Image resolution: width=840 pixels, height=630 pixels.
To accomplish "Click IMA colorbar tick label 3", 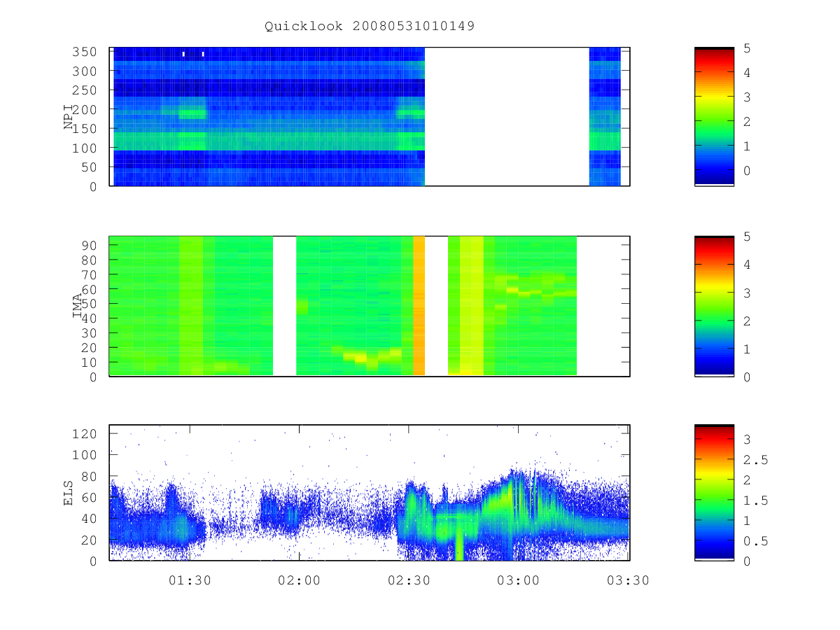I will point(746,293).
